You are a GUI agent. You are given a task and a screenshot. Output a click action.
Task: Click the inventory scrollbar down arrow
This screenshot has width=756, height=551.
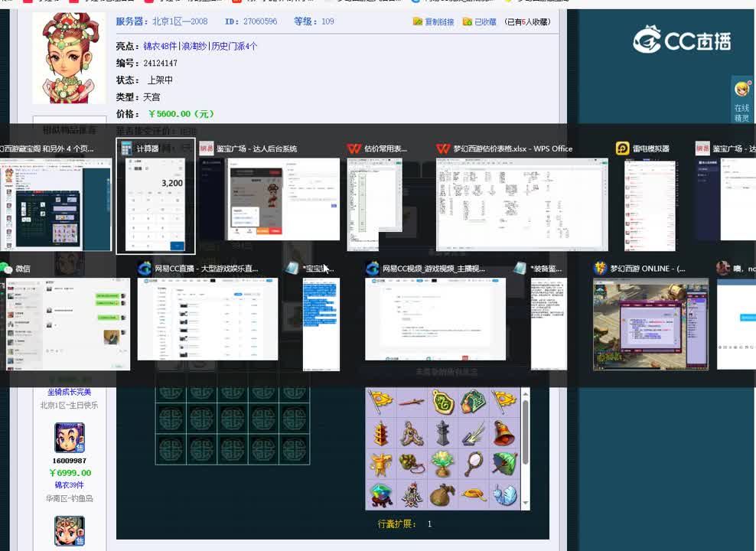coord(526,504)
